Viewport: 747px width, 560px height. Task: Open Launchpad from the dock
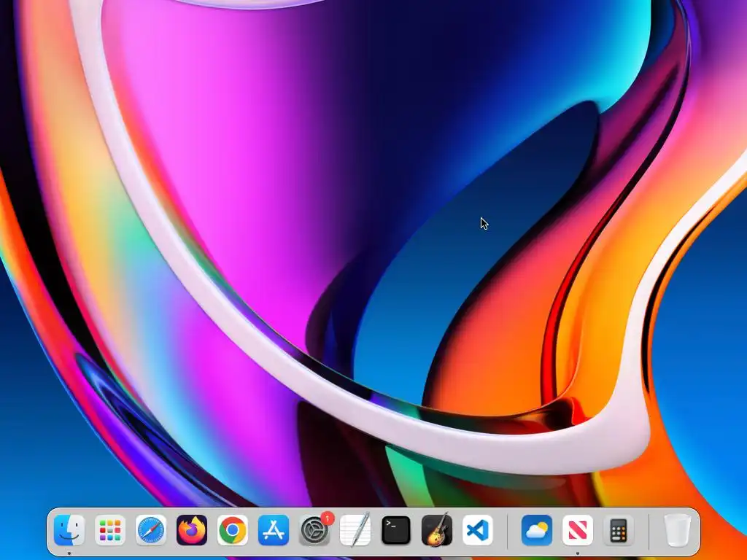[x=110, y=530]
